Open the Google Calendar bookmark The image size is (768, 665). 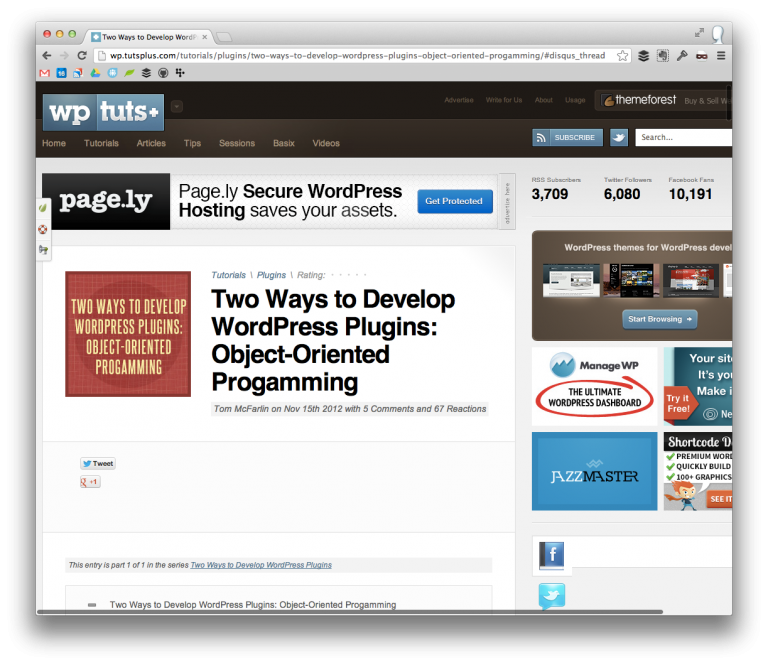tap(61, 73)
